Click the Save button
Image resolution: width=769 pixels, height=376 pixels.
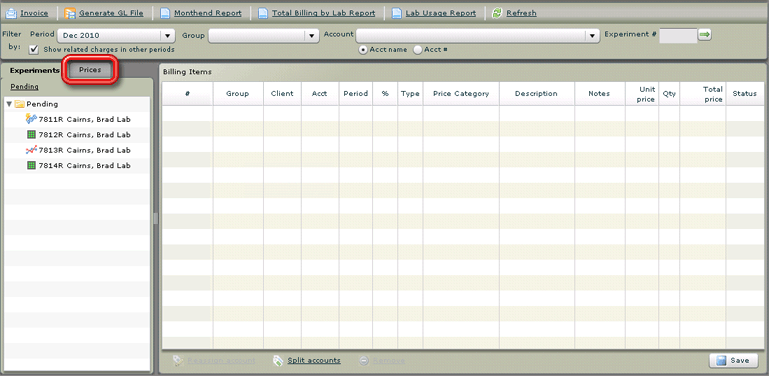(733, 360)
